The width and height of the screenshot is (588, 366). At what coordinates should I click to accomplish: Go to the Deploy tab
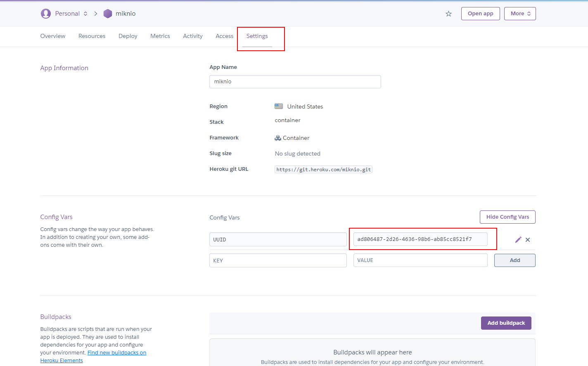[x=128, y=36]
